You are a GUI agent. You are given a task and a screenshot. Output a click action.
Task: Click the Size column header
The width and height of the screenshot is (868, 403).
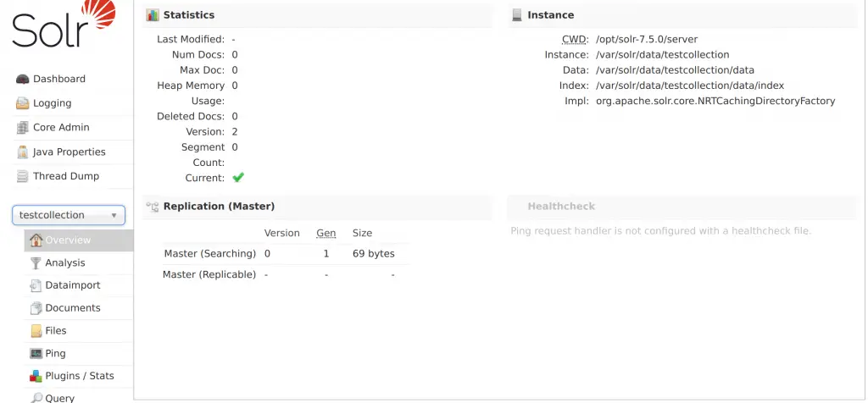click(363, 234)
